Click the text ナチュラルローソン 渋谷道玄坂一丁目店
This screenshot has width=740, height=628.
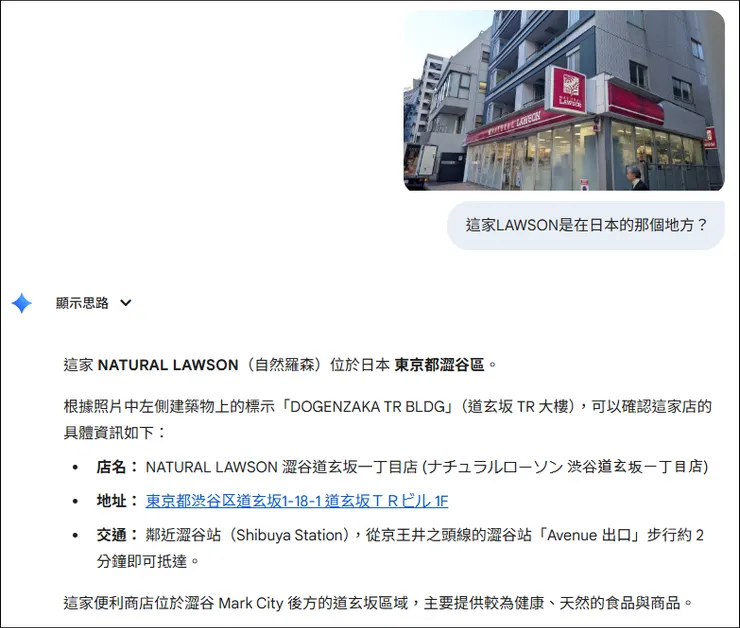[566, 467]
